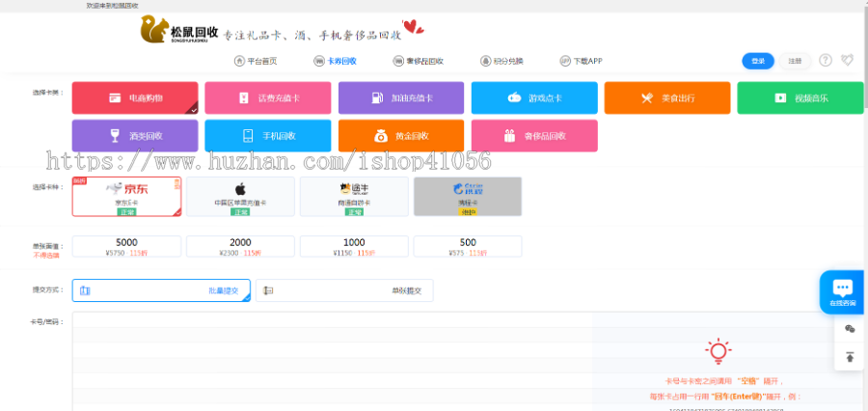The image size is (868, 411).
Task: Click the blue 登录 login button
Action: [758, 61]
